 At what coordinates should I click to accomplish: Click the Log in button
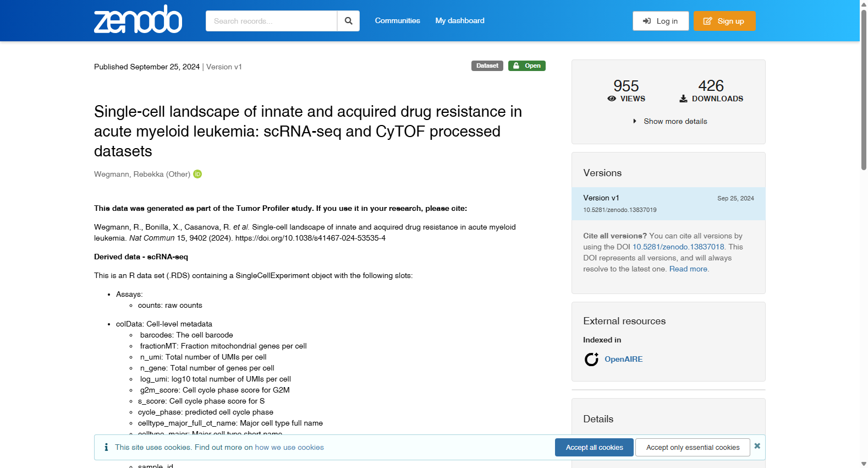pyautogui.click(x=661, y=21)
